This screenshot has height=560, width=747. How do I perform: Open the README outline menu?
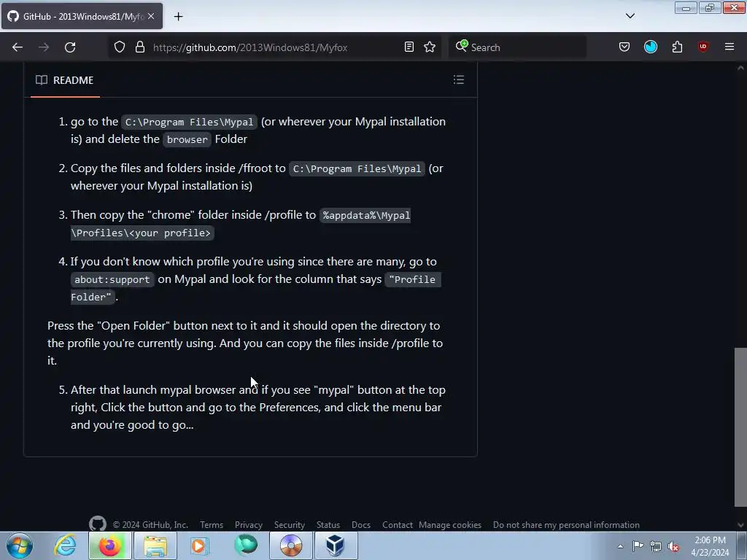[458, 79]
